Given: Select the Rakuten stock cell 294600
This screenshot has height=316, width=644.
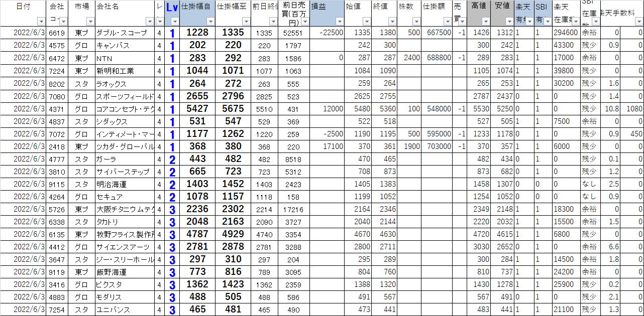Looking at the screenshot, I should 566,33.
